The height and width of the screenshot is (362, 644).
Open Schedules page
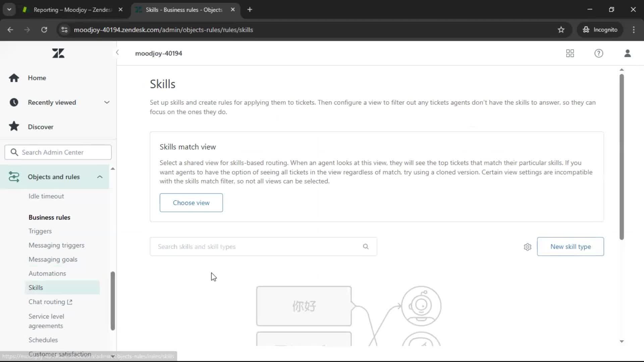[x=43, y=340]
